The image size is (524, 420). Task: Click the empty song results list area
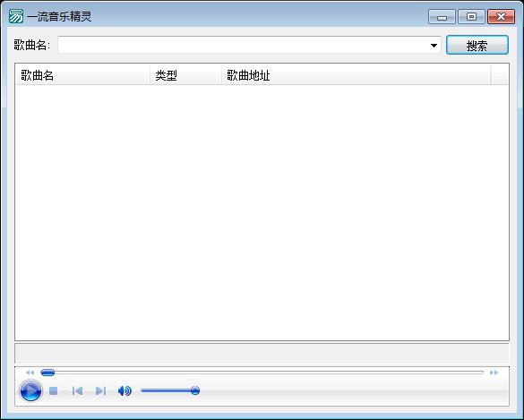pyautogui.click(x=262, y=212)
